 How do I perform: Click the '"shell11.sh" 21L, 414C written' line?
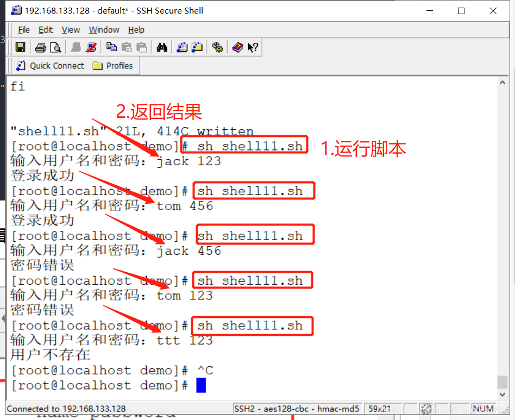click(132, 131)
